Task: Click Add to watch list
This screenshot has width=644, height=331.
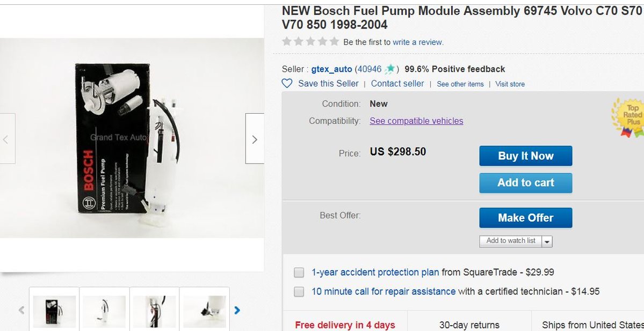Action: click(x=509, y=241)
